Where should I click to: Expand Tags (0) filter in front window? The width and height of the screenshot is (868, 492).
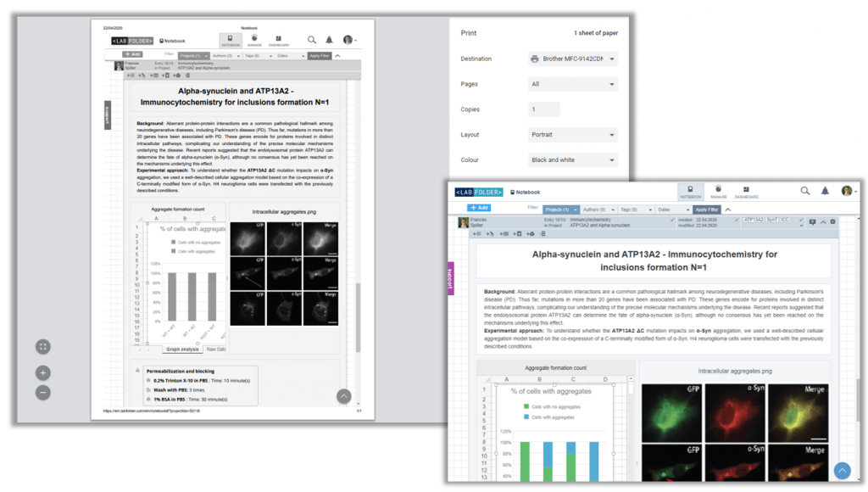636,210
